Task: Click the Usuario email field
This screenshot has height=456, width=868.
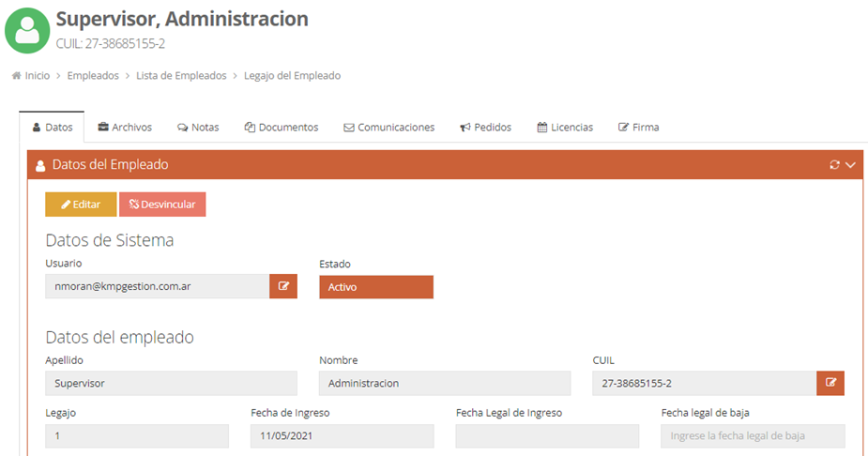Action: [x=158, y=286]
